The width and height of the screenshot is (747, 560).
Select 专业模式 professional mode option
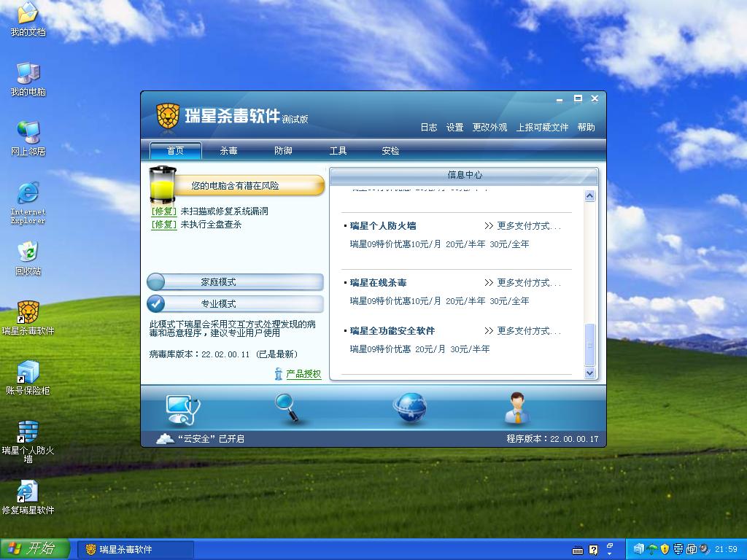pos(236,303)
